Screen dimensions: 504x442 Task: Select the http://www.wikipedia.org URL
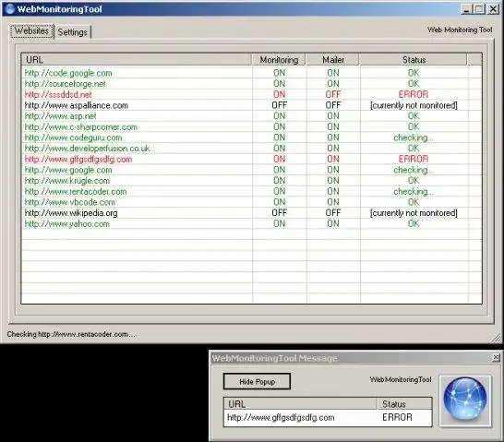pos(71,213)
